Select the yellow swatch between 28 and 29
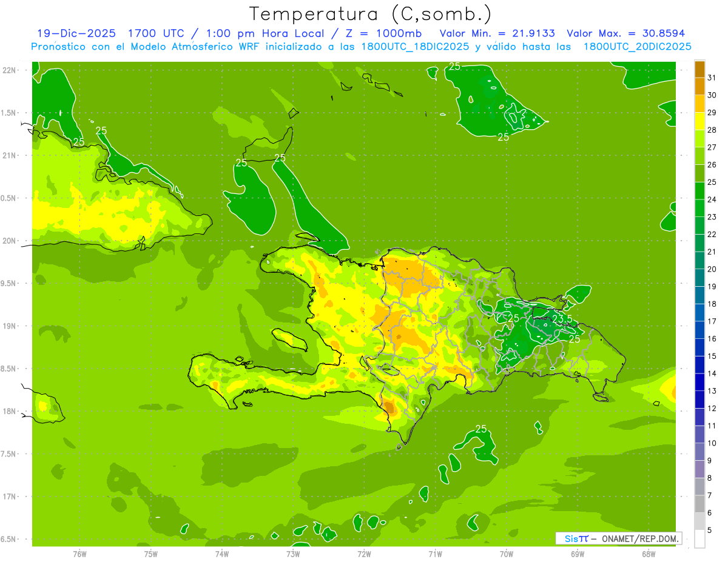Screen dimensions: 728x562 coord(699,121)
